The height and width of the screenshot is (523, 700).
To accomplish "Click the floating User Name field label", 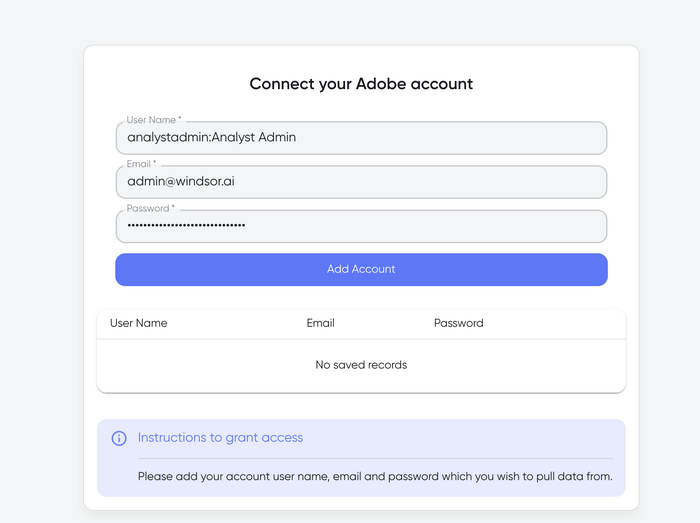I will 154,120.
